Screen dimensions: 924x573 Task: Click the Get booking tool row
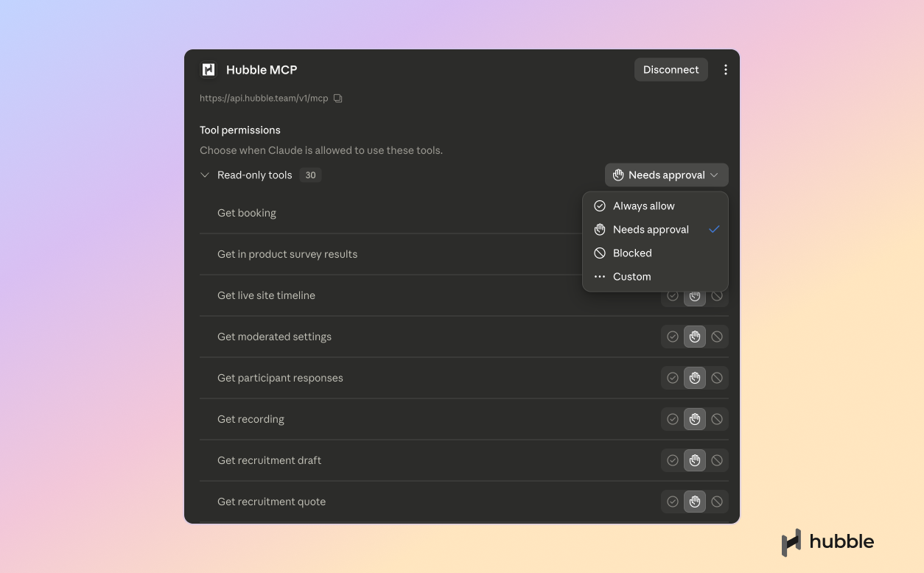coord(391,213)
